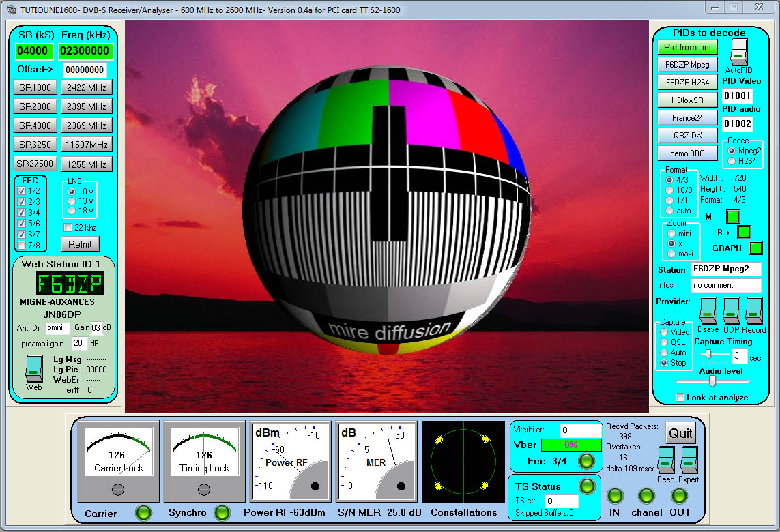This screenshot has width=780, height=532.
Task: Uncheck FEC 2/3 checkbox
Action: pyautogui.click(x=21, y=201)
